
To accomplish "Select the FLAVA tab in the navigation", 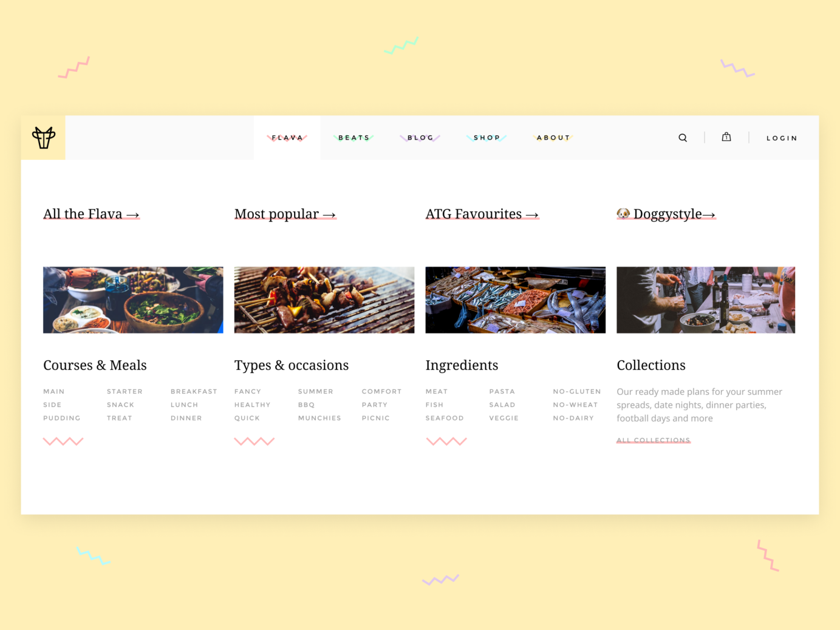I will tap(287, 137).
